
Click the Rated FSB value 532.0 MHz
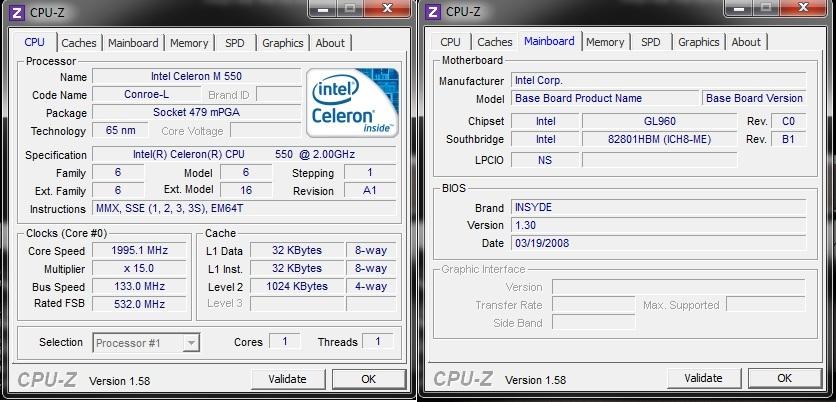point(139,304)
